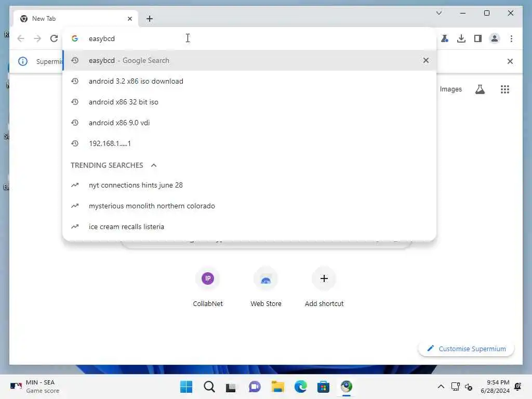Viewport: 532px width, 399px height.
Task: Open the clock showing 9:54 PM
Action: coord(495,387)
